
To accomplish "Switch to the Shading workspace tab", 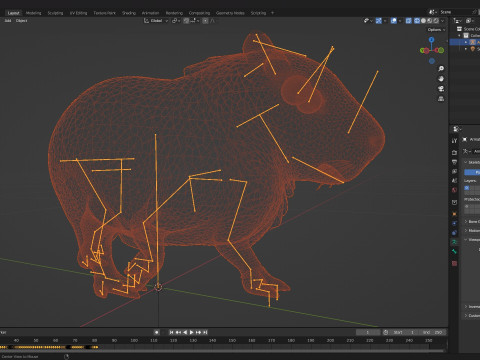I will tap(129, 13).
